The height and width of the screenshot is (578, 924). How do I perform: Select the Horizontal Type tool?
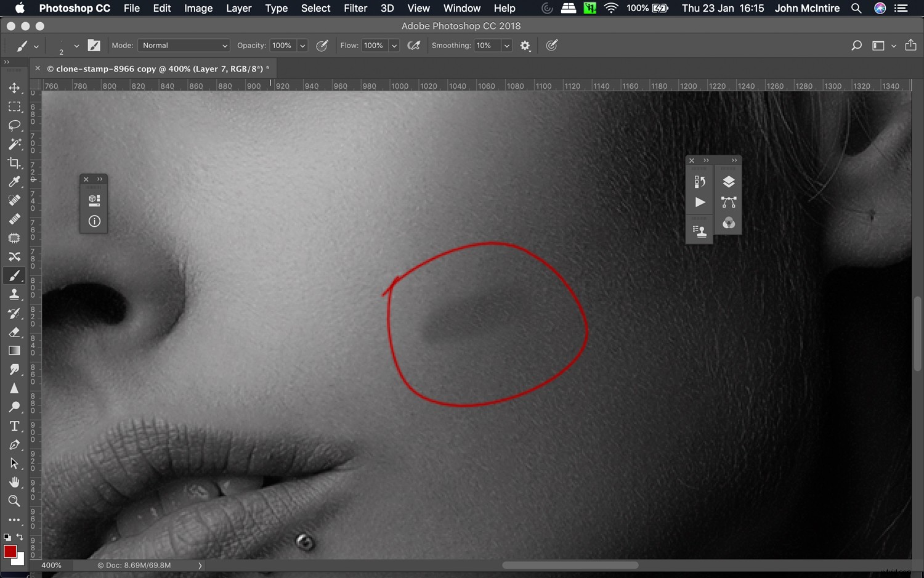coord(15,426)
